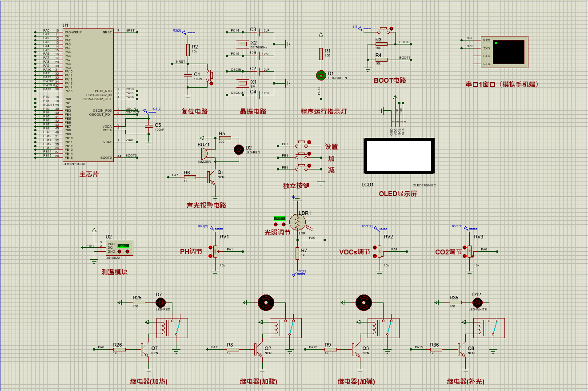Viewport: 588px width, 391px height.
Task: Select NPN transistor Q2
Action: [x=259, y=350]
